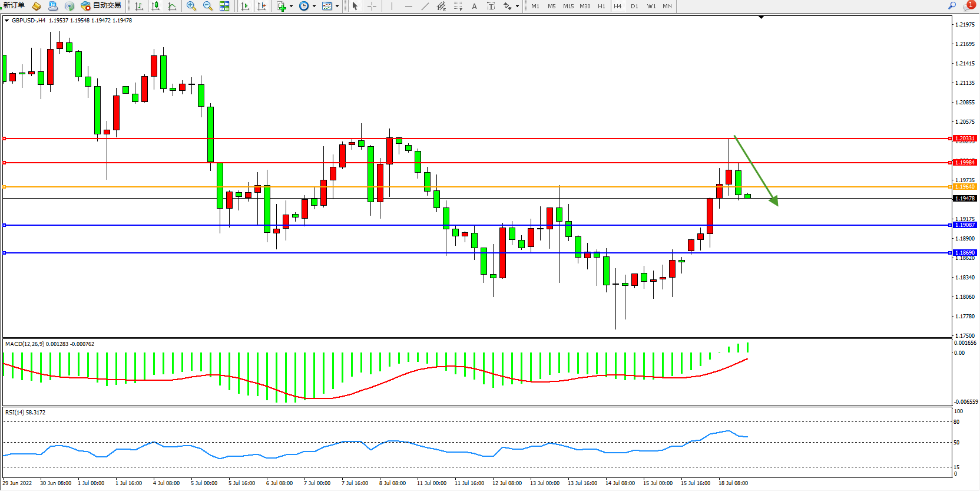980x491 pixels.
Task: Click the Zoom In magnifier icon
Action: [191, 6]
